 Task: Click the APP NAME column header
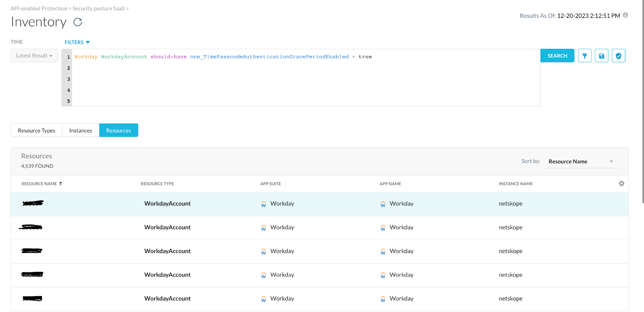pos(390,183)
